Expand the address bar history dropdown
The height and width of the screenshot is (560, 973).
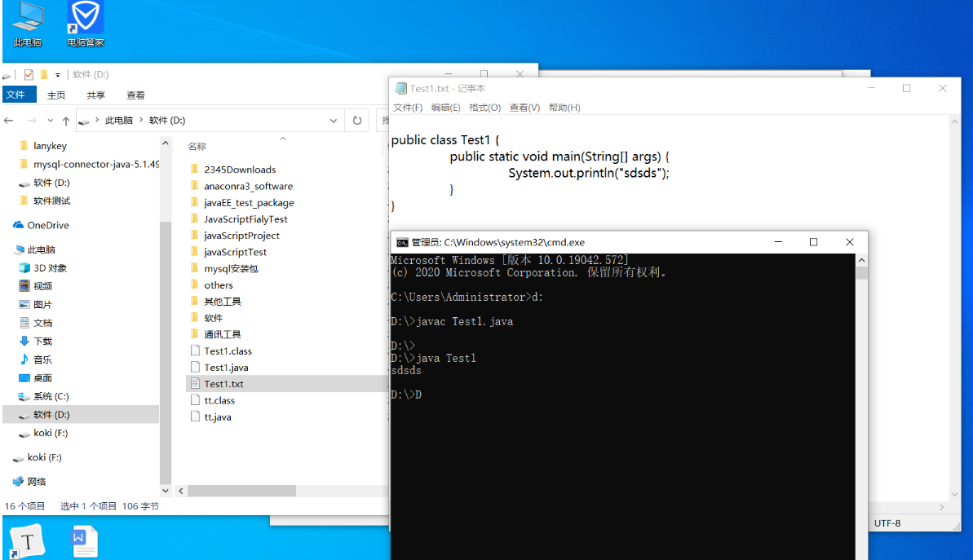334,121
